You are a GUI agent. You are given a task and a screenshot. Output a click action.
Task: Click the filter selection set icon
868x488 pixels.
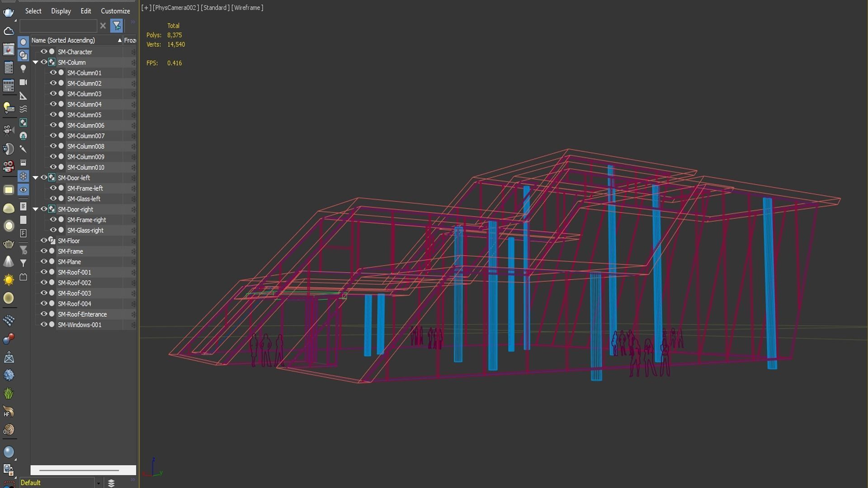click(117, 26)
